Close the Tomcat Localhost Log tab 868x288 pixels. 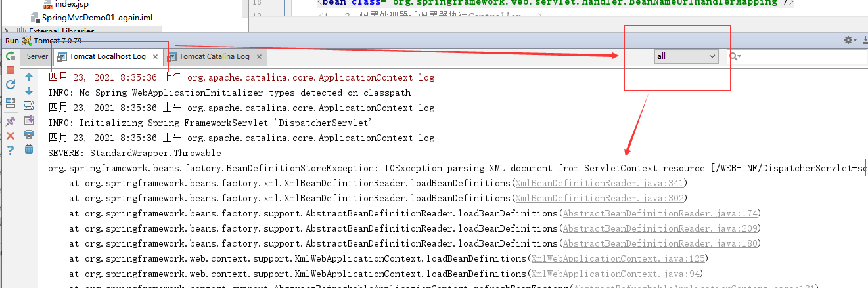155,57
